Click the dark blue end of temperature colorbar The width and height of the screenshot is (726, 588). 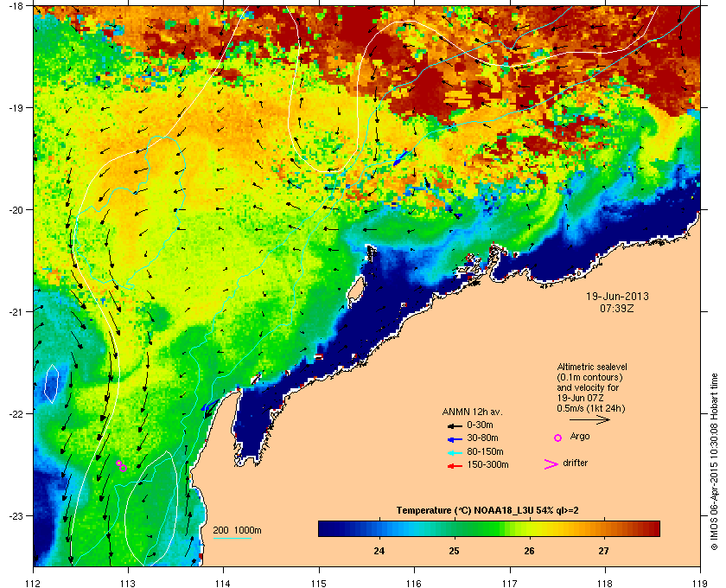[325, 528]
